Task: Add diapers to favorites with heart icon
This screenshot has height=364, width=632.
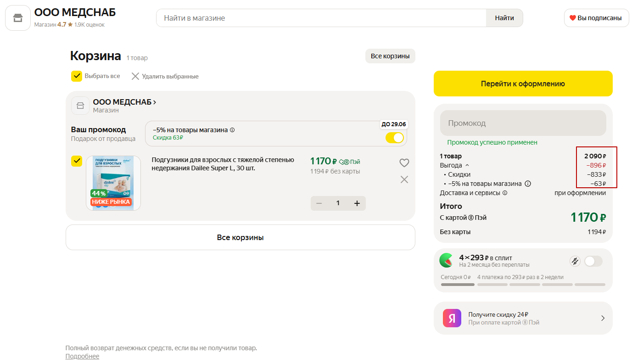Action: [x=404, y=162]
